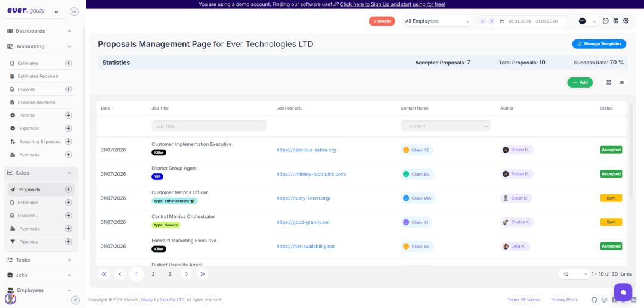Go to previous date range

click(482, 21)
